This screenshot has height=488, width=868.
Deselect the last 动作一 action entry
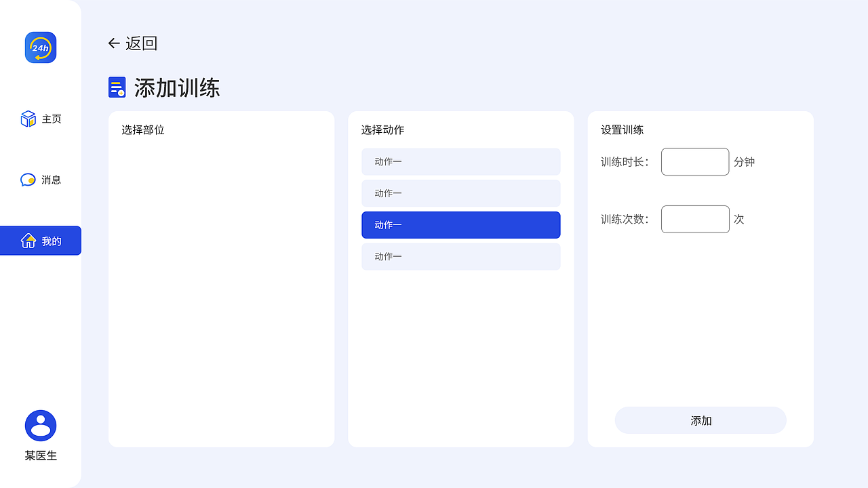click(x=461, y=257)
